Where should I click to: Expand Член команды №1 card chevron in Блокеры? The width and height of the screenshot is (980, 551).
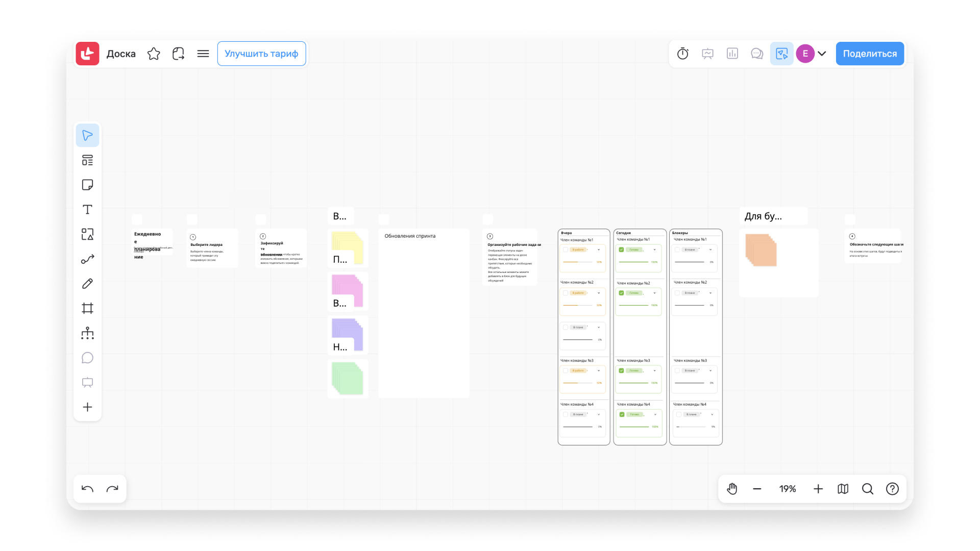point(710,249)
